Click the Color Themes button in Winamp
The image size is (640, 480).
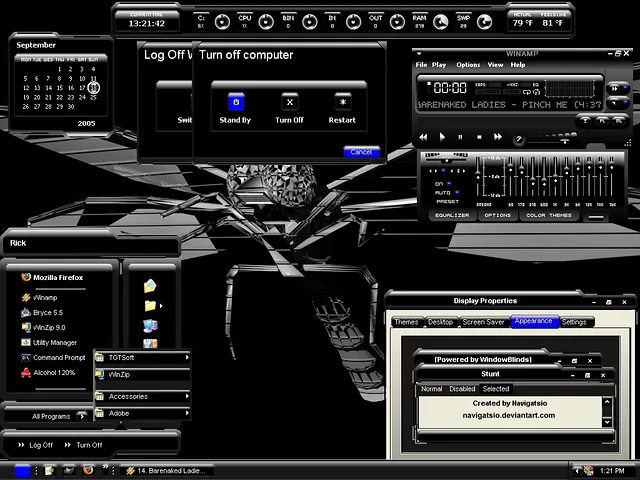549,215
